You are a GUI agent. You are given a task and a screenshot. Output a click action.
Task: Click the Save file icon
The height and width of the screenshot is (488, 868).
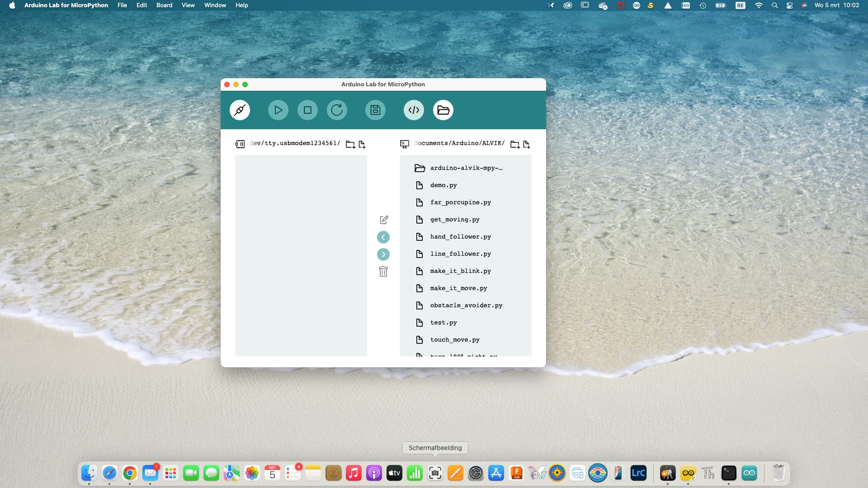(x=375, y=110)
